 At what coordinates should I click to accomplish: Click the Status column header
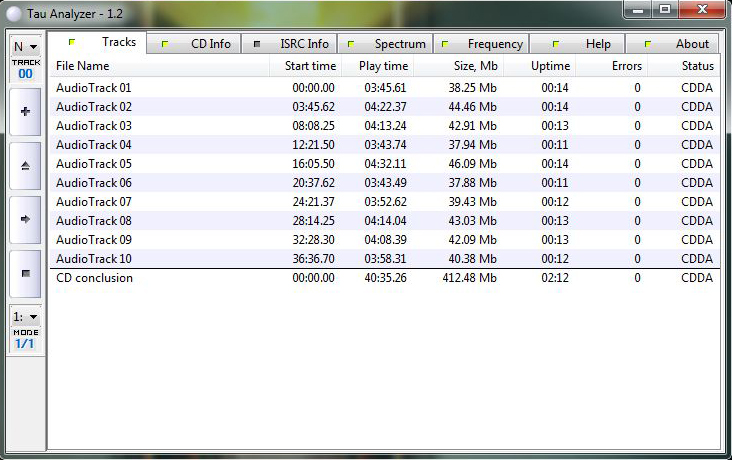(696, 66)
